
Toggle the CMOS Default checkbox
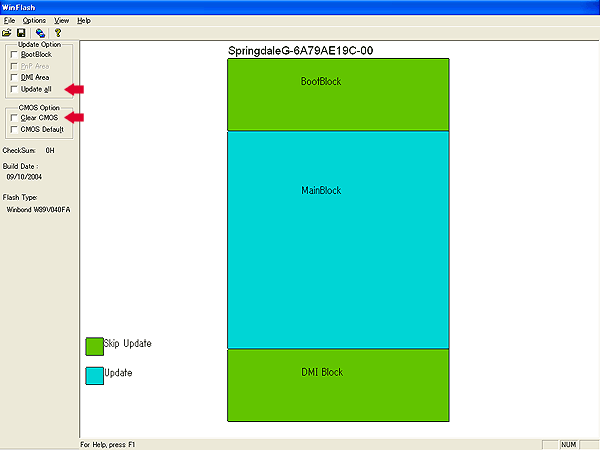pos(13,130)
